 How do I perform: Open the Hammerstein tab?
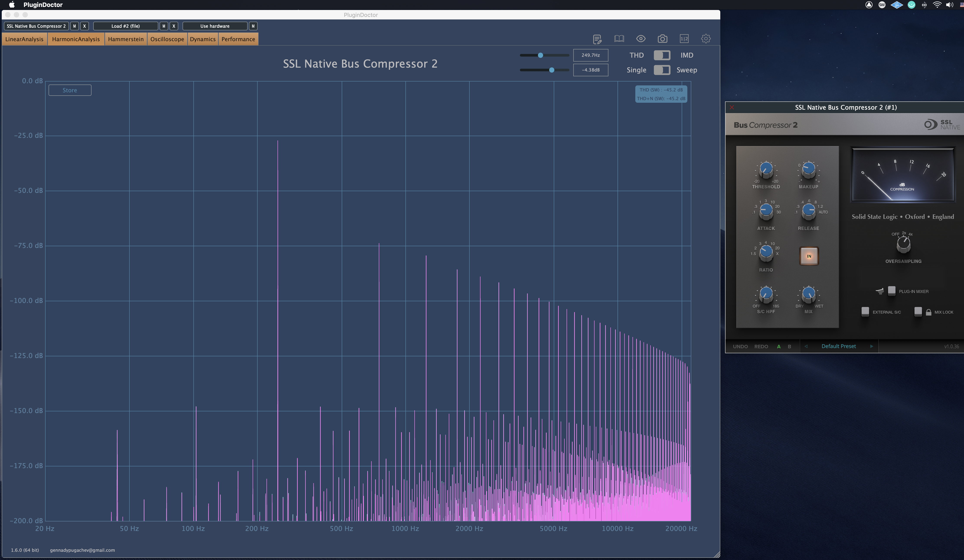[126, 39]
